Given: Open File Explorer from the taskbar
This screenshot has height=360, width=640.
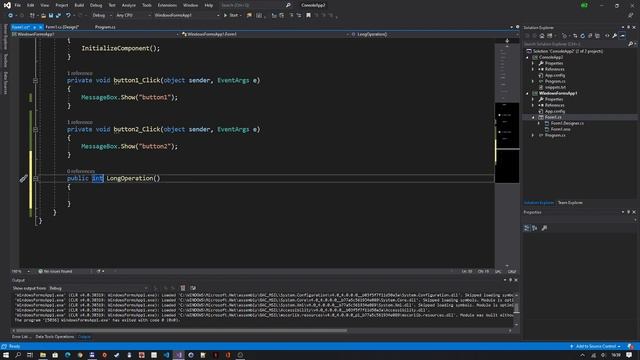Looking at the screenshot, I should [42, 355].
